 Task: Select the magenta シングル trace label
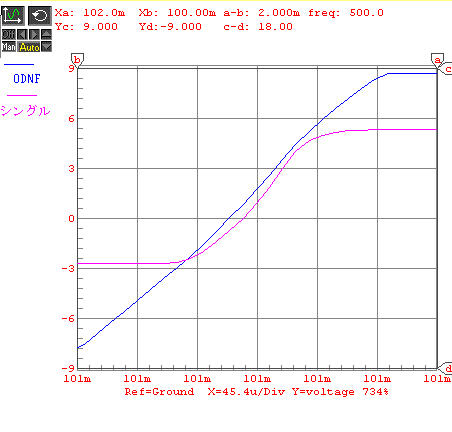pyautogui.click(x=25, y=110)
